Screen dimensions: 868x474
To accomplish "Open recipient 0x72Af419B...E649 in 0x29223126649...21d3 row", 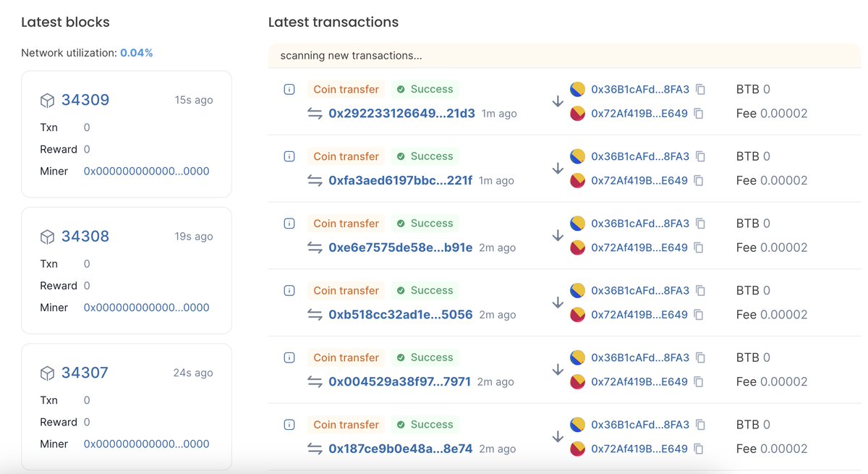I will [x=639, y=114].
